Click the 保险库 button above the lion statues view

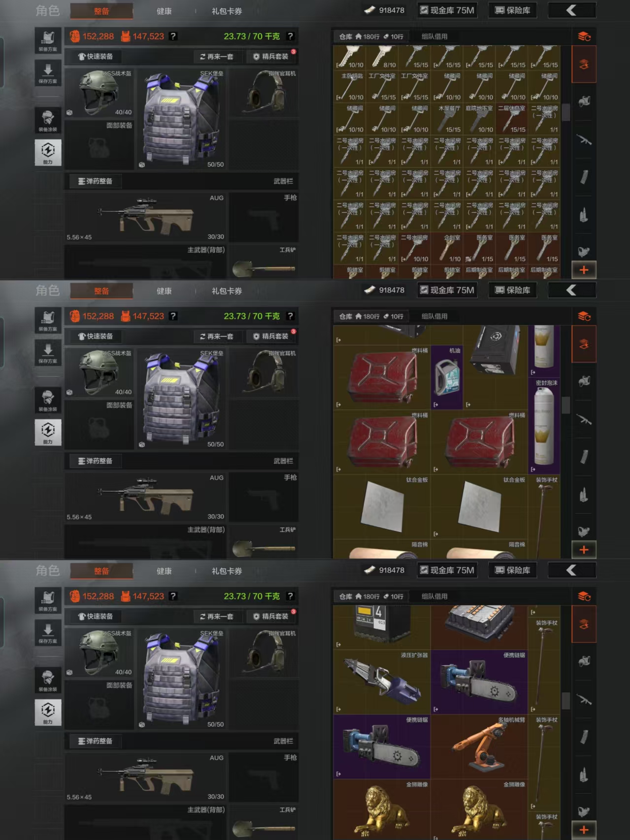click(x=513, y=570)
